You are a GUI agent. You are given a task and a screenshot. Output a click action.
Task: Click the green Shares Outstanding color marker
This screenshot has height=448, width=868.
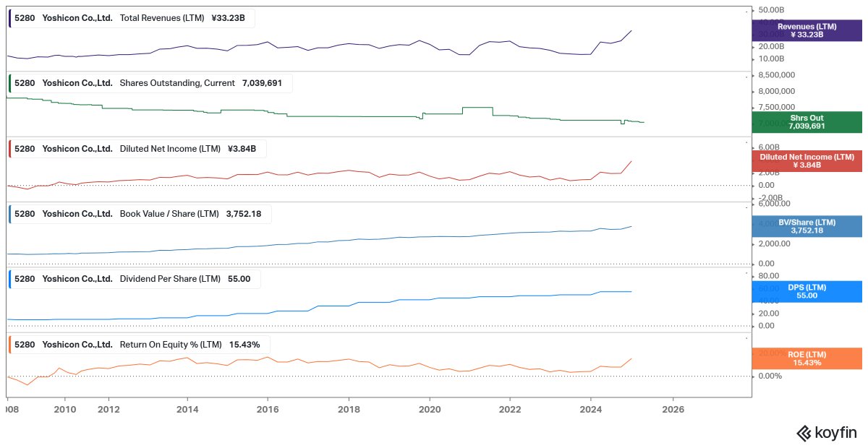click(9, 83)
